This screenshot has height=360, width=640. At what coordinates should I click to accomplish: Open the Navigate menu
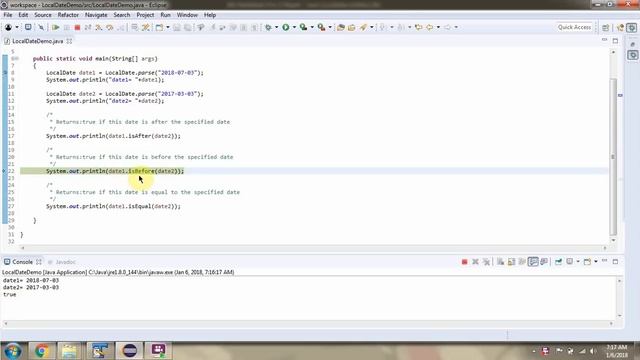tap(96, 15)
